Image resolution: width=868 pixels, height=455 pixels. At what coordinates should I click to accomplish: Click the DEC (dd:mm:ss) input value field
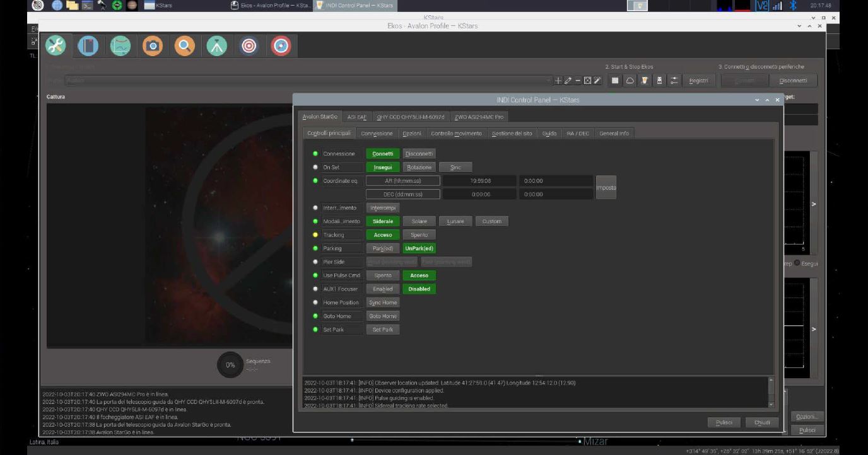555,194
